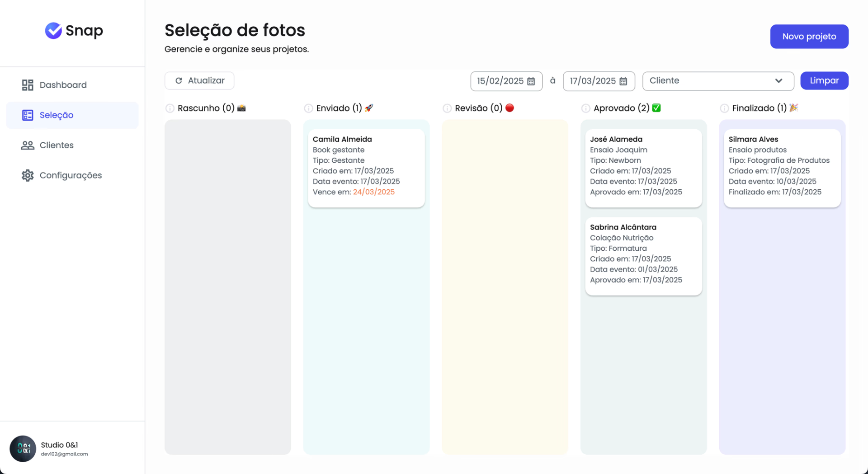Click the Clientes people icon

point(28,145)
